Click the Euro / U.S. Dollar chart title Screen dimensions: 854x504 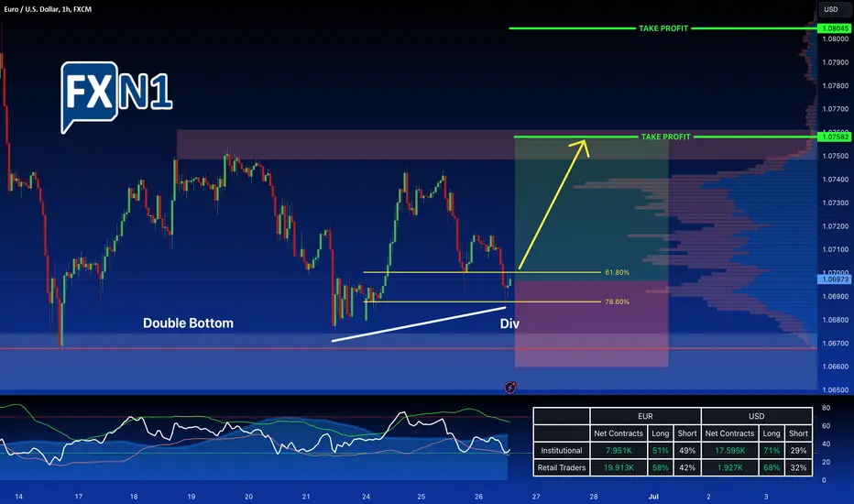(x=48, y=9)
